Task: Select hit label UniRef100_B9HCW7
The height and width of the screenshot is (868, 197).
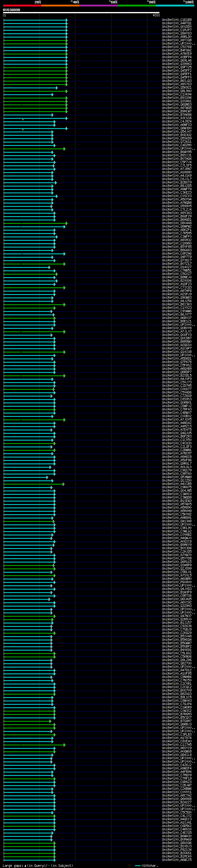Action: pos(177,111)
